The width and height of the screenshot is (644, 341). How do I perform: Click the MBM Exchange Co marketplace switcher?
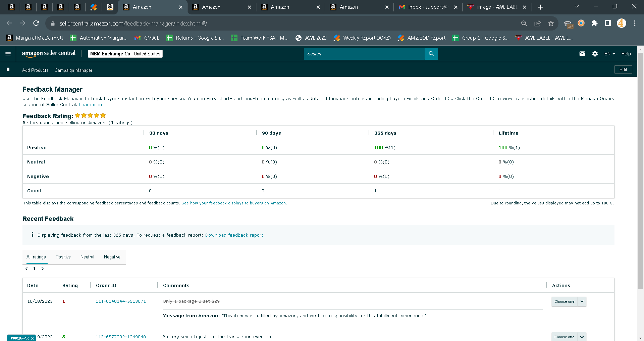click(125, 54)
